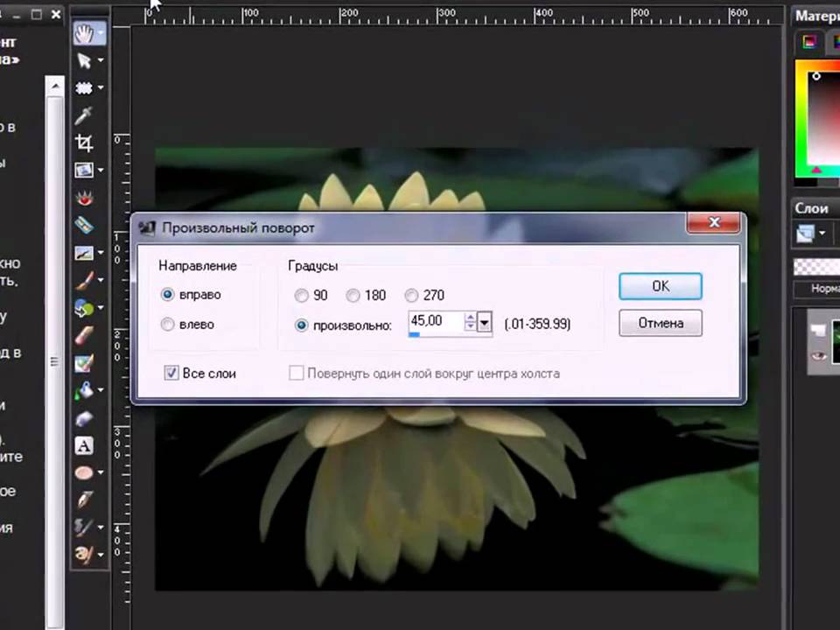Click the Отмена button
840x630 pixels.
point(660,323)
